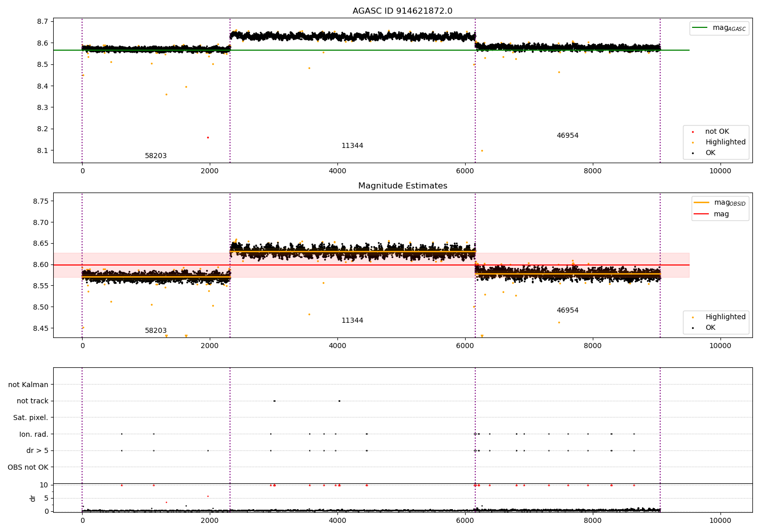Click the red 'mag' legend line sample
760x532 pixels.
[702, 214]
